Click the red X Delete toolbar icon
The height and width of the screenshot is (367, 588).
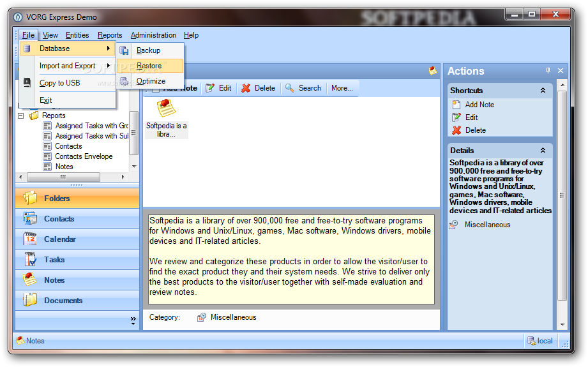point(246,88)
